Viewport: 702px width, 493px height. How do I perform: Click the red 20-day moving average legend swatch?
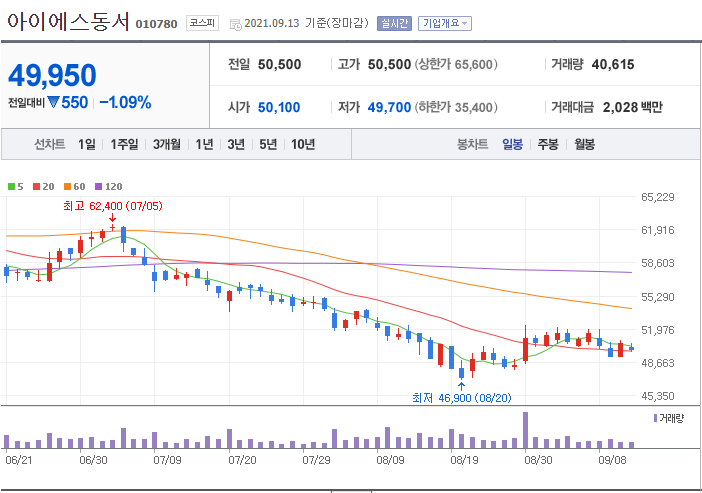(37, 187)
